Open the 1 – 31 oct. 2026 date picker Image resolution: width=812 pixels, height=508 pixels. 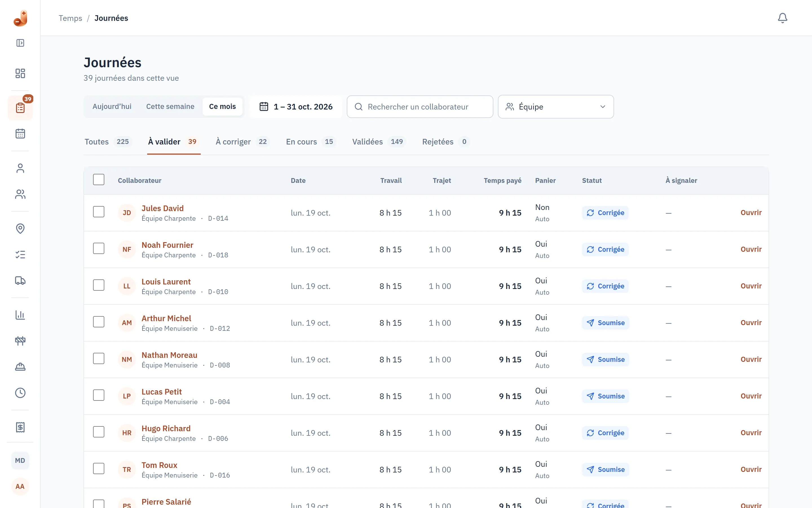(x=296, y=106)
